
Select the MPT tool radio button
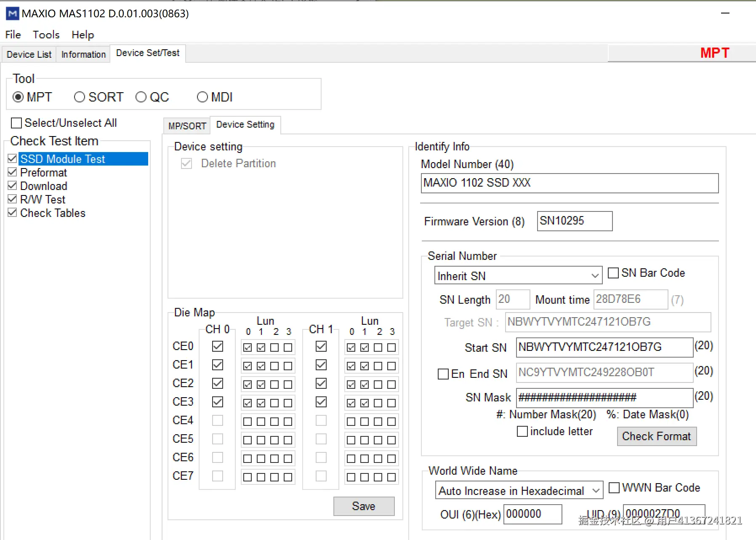pos(18,97)
